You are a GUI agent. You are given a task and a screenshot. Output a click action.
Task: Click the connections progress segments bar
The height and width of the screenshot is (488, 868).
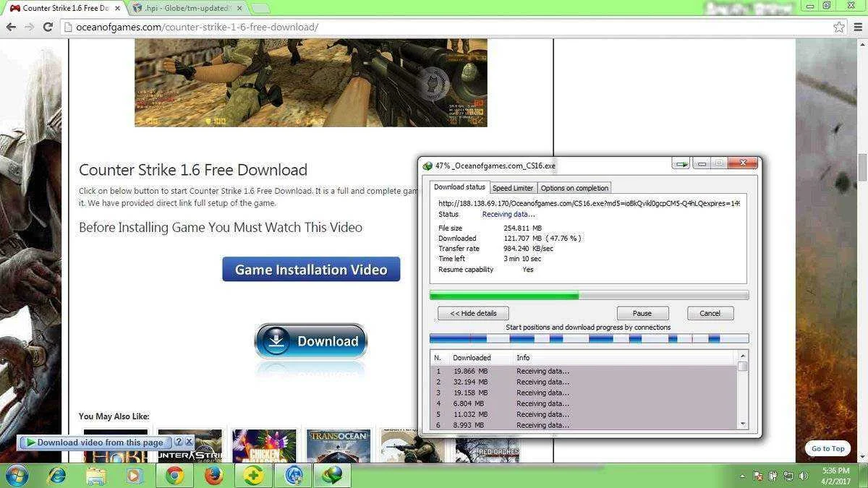(589, 338)
